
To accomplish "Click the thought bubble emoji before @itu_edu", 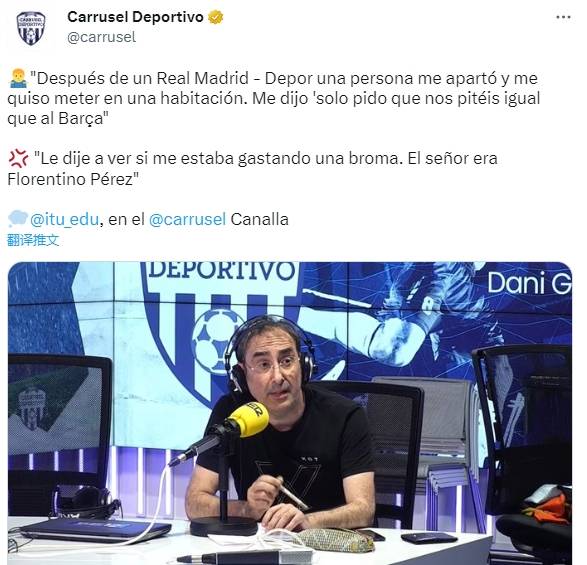I will click(x=18, y=219).
